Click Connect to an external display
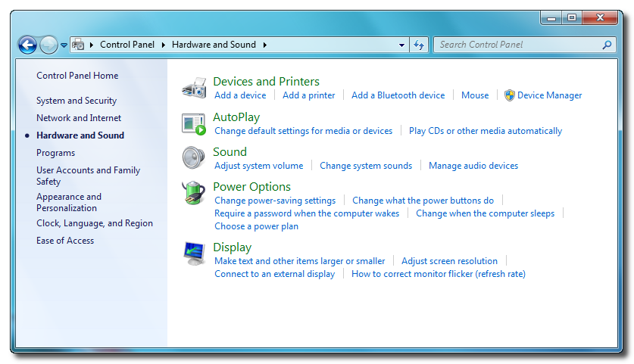 tap(274, 274)
